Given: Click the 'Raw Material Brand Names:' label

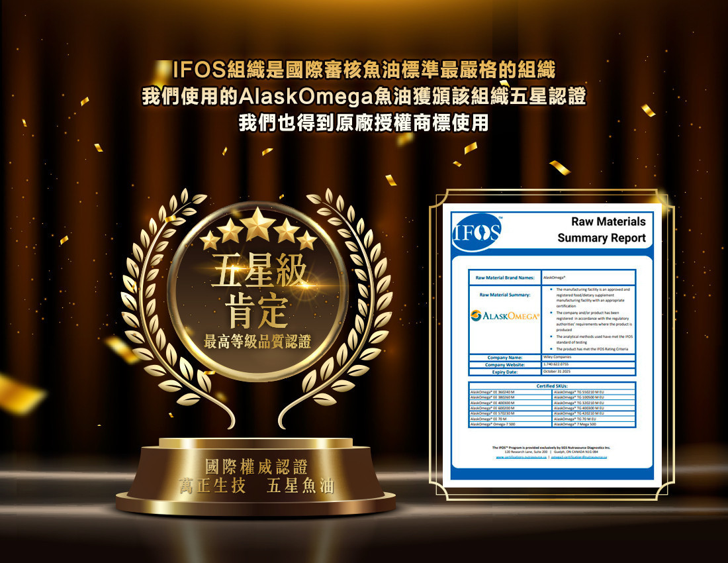Looking at the screenshot, I should point(505,278).
